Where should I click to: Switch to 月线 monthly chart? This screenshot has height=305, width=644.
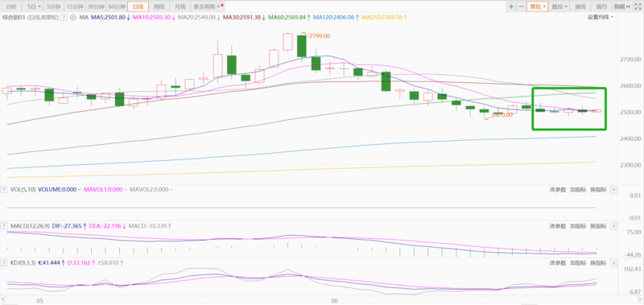point(180,6)
